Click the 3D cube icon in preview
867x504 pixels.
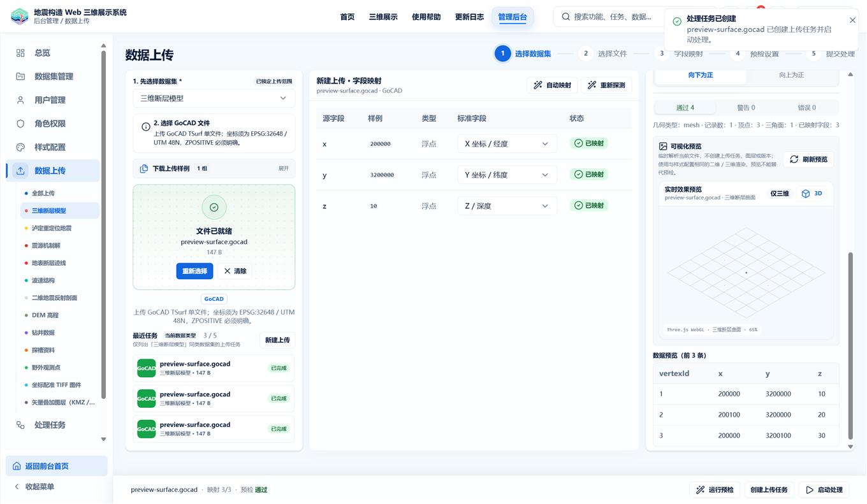click(x=806, y=194)
